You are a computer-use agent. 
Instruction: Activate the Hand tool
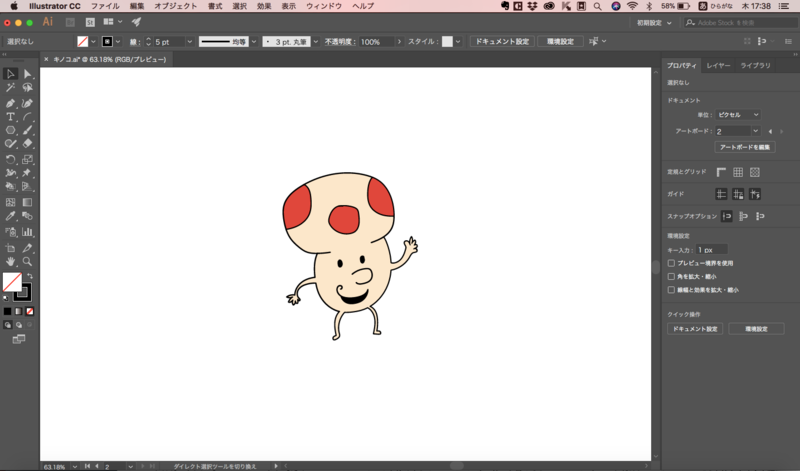tap(10, 262)
